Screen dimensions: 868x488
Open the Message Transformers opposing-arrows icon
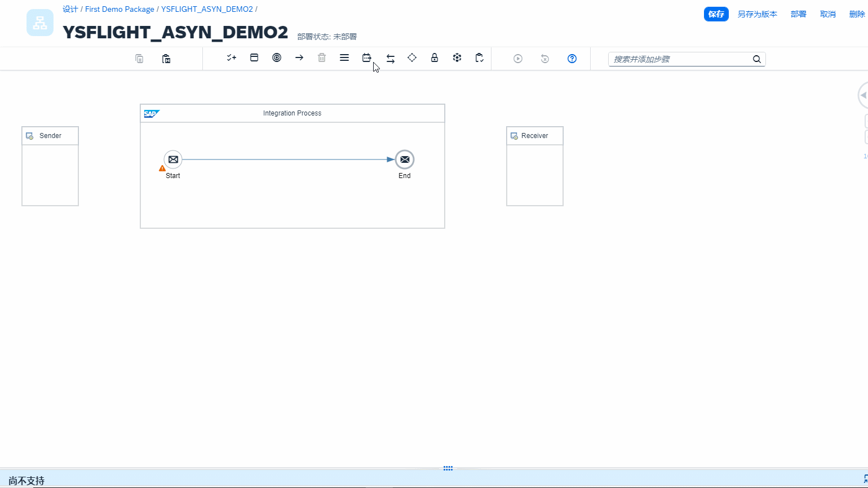390,59
